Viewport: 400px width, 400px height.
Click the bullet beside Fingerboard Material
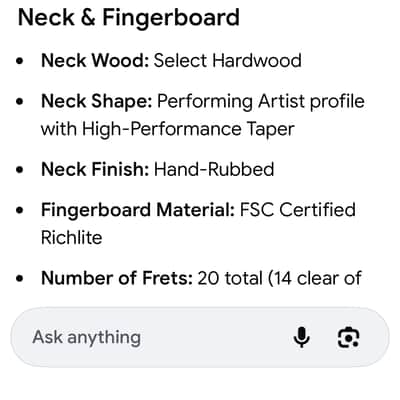pyautogui.click(x=20, y=211)
